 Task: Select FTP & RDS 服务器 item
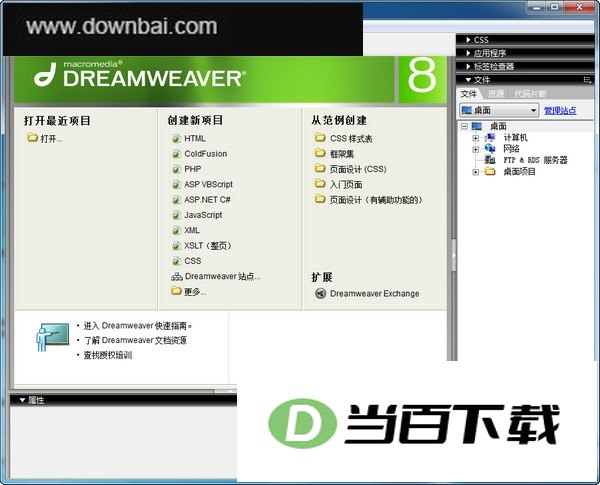[535, 160]
